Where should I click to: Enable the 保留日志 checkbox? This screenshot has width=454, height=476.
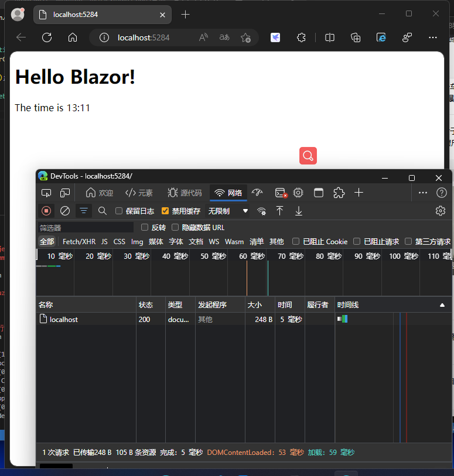click(x=119, y=211)
